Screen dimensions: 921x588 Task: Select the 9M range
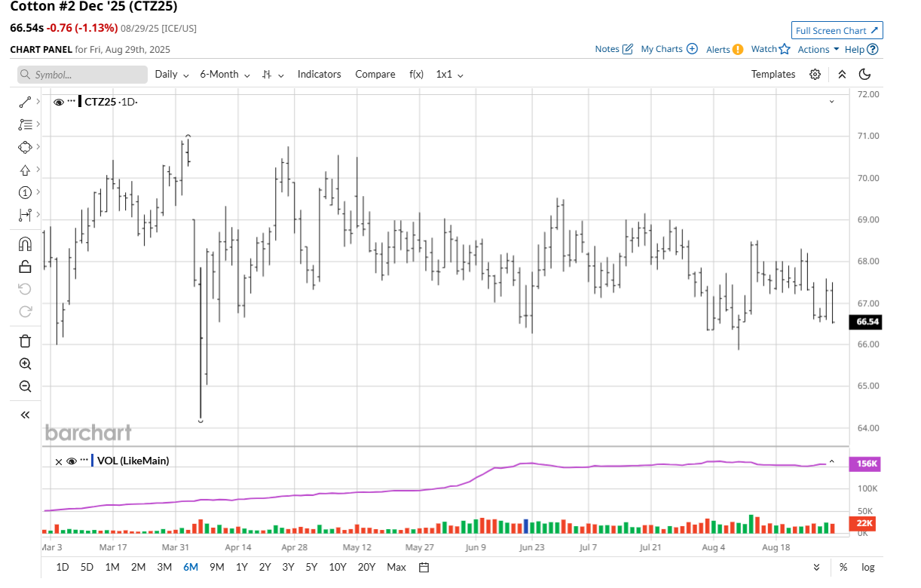[217, 567]
